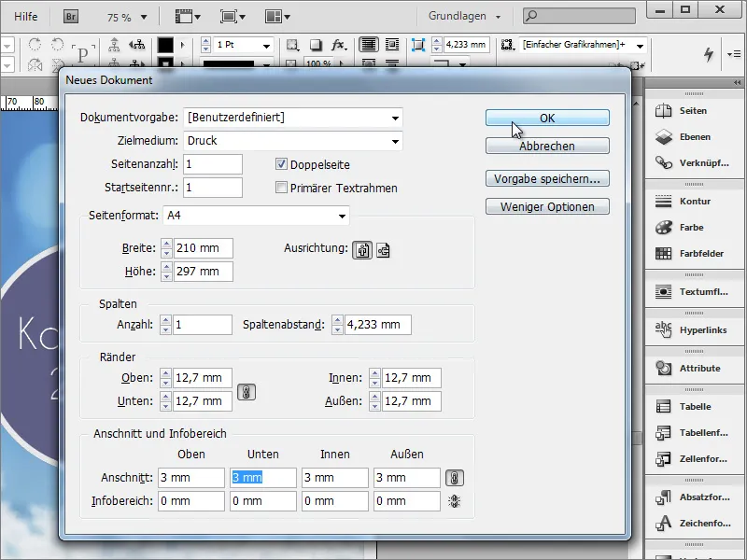Open the stroke weight 1 Pt dropdown

point(266,46)
